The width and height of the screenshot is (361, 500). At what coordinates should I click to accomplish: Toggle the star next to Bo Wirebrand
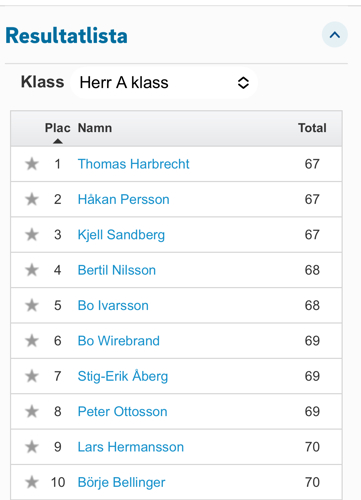point(32,340)
